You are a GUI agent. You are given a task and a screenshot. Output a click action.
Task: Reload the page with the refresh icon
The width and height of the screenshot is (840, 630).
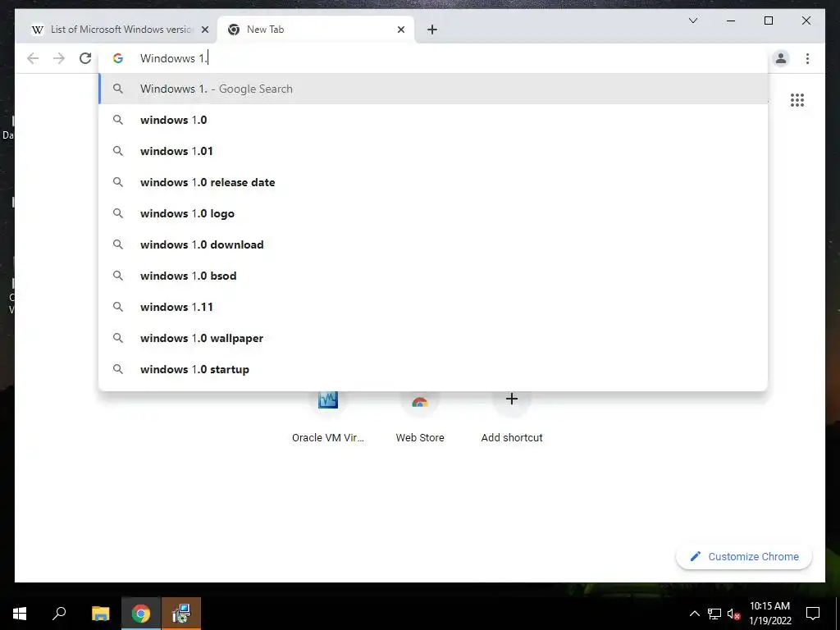click(85, 58)
